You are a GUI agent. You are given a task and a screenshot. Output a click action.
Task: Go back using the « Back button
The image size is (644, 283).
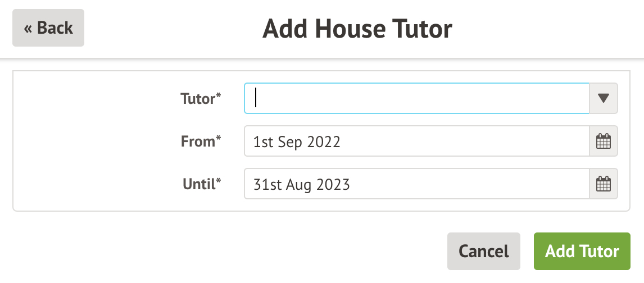(x=48, y=28)
